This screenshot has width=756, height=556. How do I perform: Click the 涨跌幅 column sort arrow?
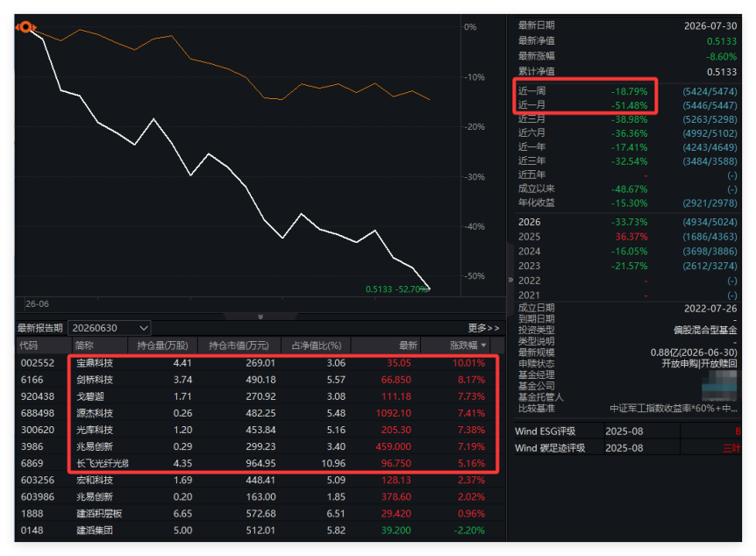(x=483, y=346)
